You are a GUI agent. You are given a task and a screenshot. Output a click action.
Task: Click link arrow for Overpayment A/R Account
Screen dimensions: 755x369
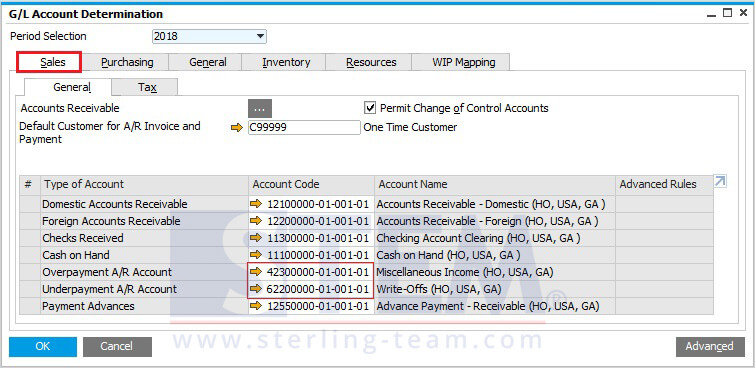256,272
